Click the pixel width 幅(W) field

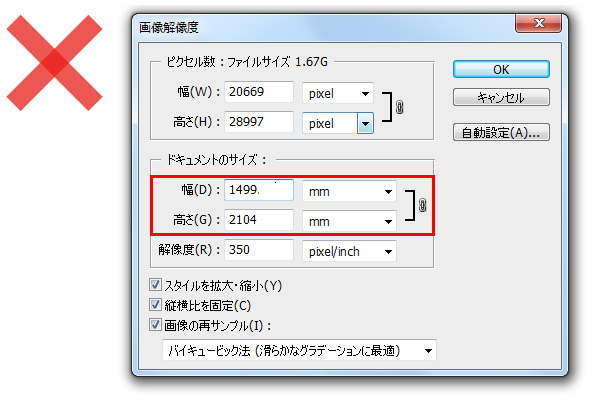click(x=259, y=92)
